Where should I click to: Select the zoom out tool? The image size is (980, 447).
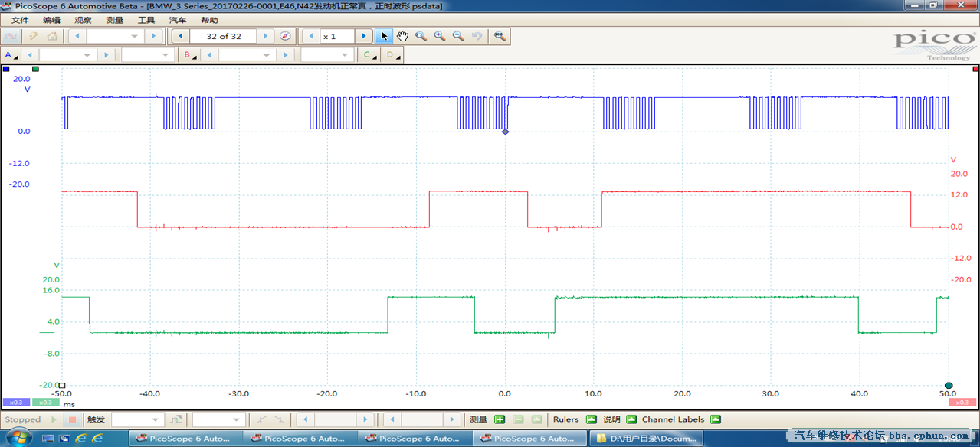click(x=458, y=36)
